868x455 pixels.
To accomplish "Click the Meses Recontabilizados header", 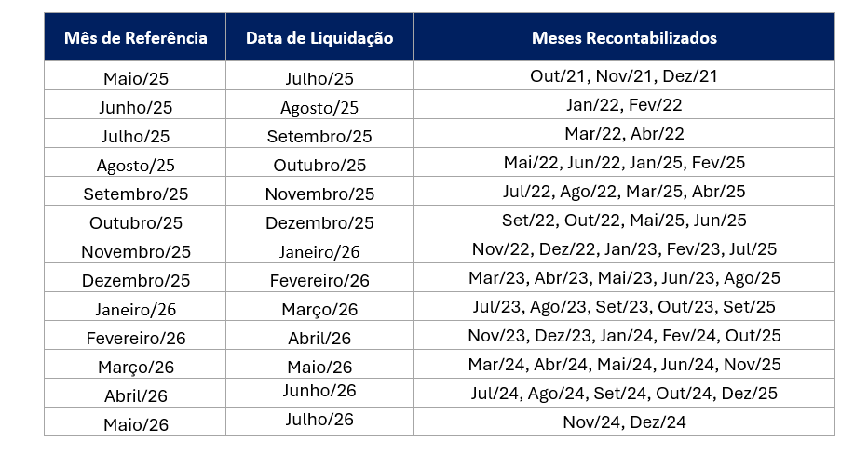I will click(624, 37).
